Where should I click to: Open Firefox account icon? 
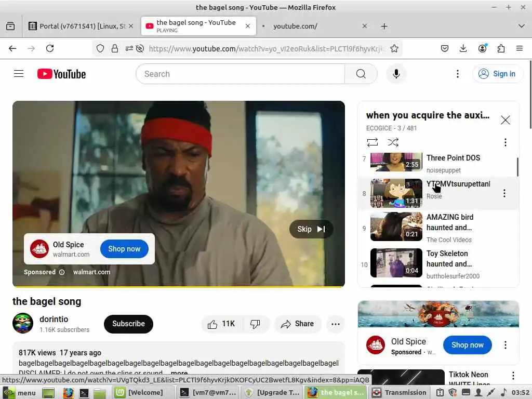tap(482, 48)
